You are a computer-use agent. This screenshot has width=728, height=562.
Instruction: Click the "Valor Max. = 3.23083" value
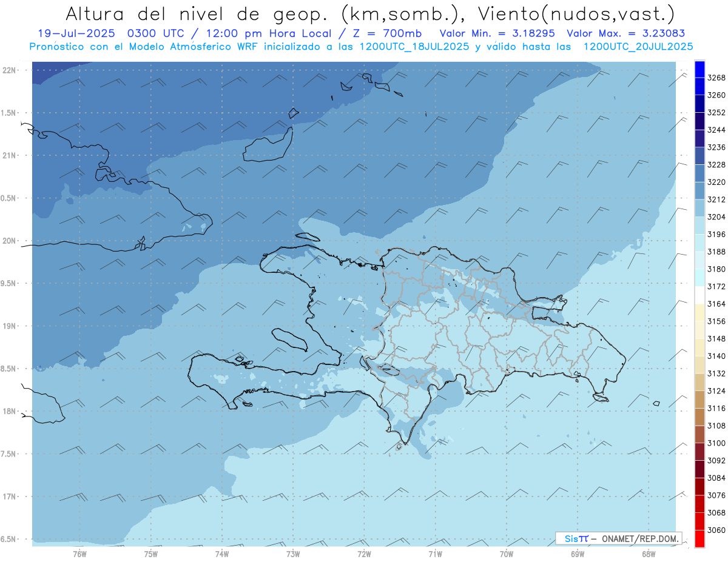click(x=627, y=34)
